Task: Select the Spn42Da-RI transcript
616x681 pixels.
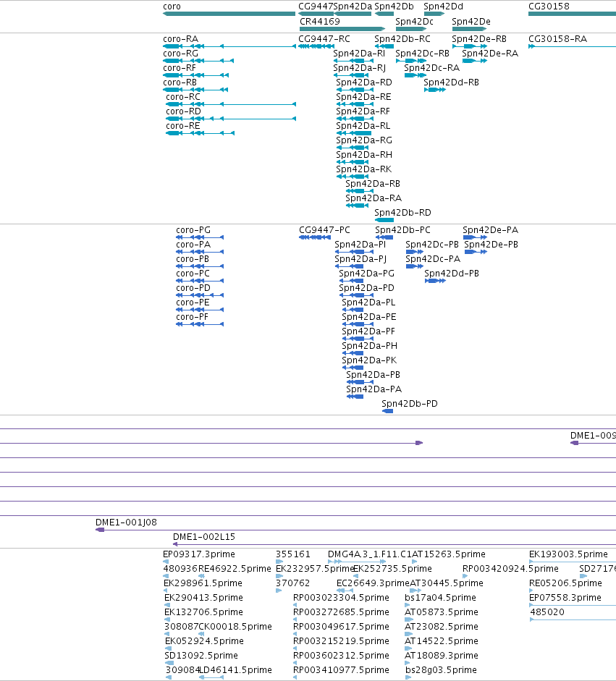Action: (353, 61)
